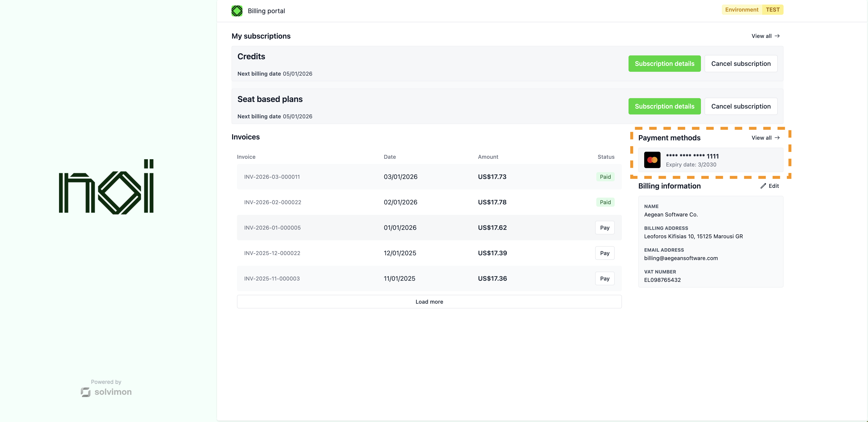This screenshot has width=868, height=422.
Task: Click the Solvimon logo icon
Action: coord(86,392)
